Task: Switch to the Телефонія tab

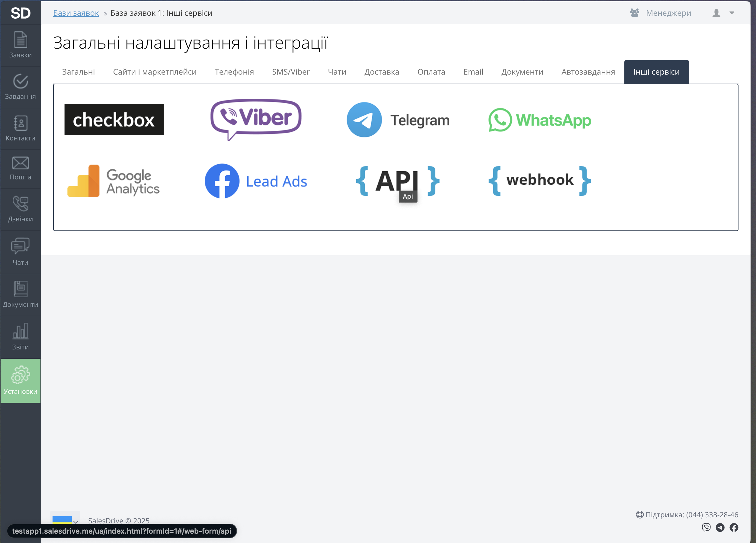Action: click(234, 72)
